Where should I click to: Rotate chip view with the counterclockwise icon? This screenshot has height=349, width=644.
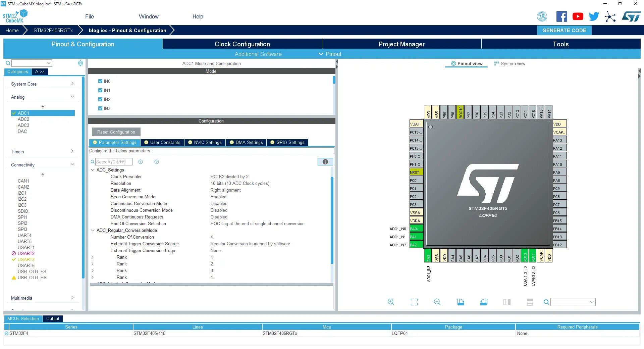(484, 302)
